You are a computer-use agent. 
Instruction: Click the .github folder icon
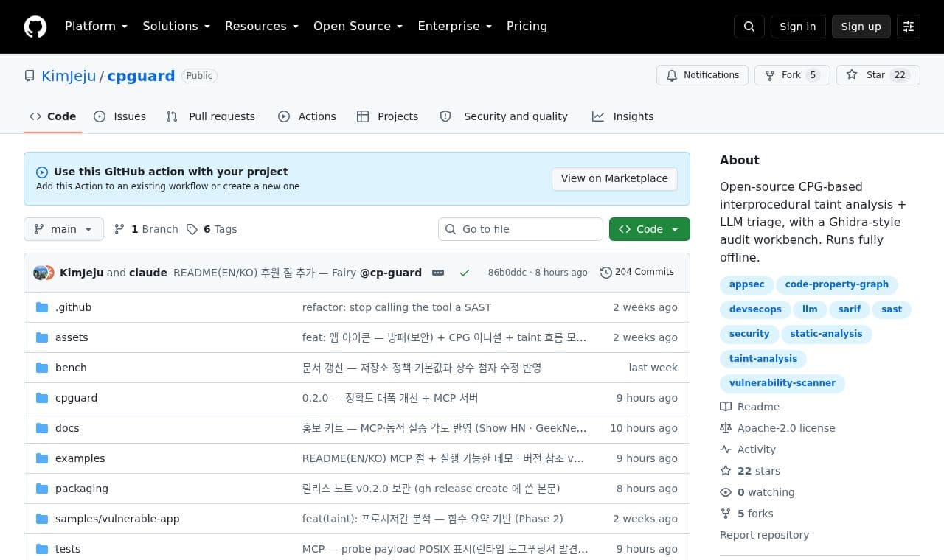(x=42, y=307)
